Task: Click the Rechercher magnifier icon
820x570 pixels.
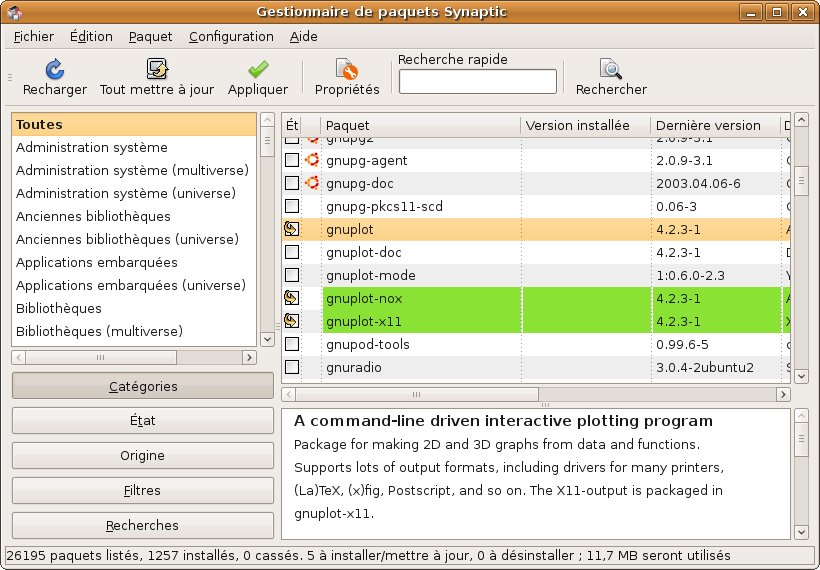Action: tap(610, 69)
